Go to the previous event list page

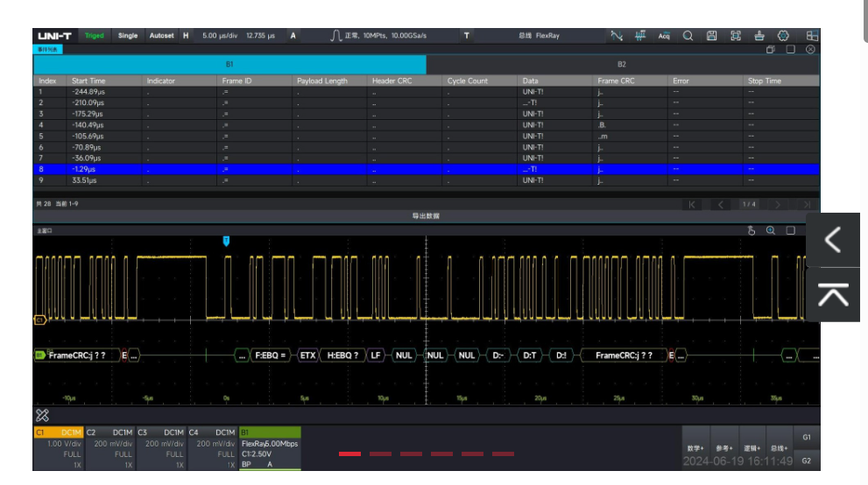(720, 205)
